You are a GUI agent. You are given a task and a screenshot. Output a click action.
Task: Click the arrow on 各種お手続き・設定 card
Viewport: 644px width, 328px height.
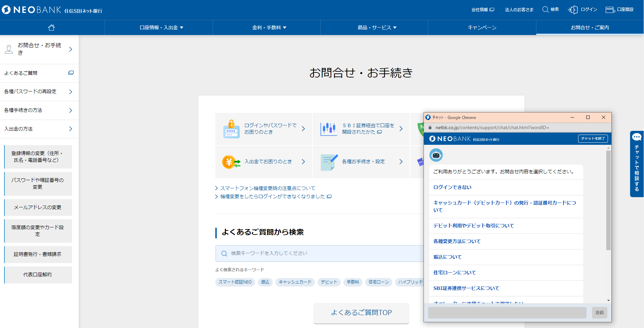tap(401, 162)
